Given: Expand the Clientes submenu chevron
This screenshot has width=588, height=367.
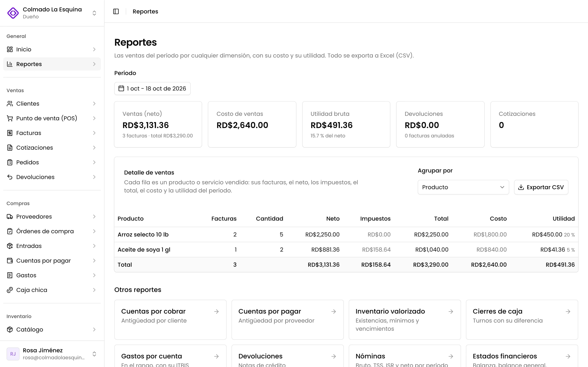Looking at the screenshot, I should (94, 104).
